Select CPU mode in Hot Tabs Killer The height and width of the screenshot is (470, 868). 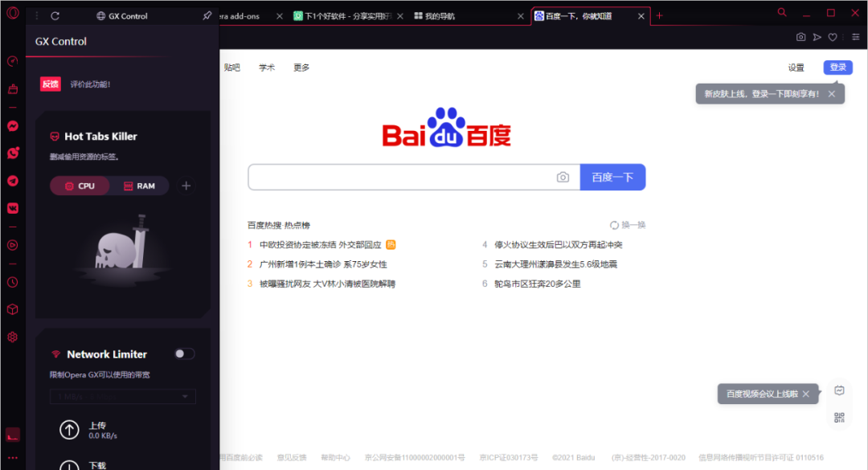[79, 186]
